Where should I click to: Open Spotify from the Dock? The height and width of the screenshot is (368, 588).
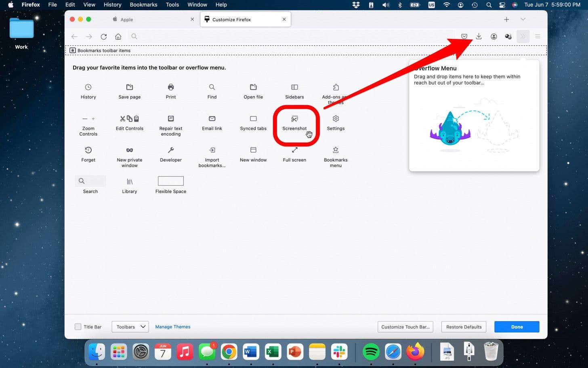coord(371,352)
